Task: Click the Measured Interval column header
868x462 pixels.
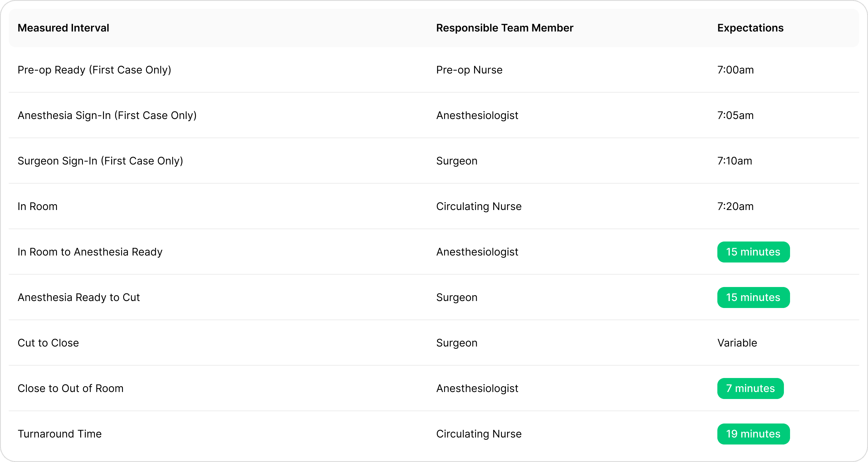Action: 63,28
